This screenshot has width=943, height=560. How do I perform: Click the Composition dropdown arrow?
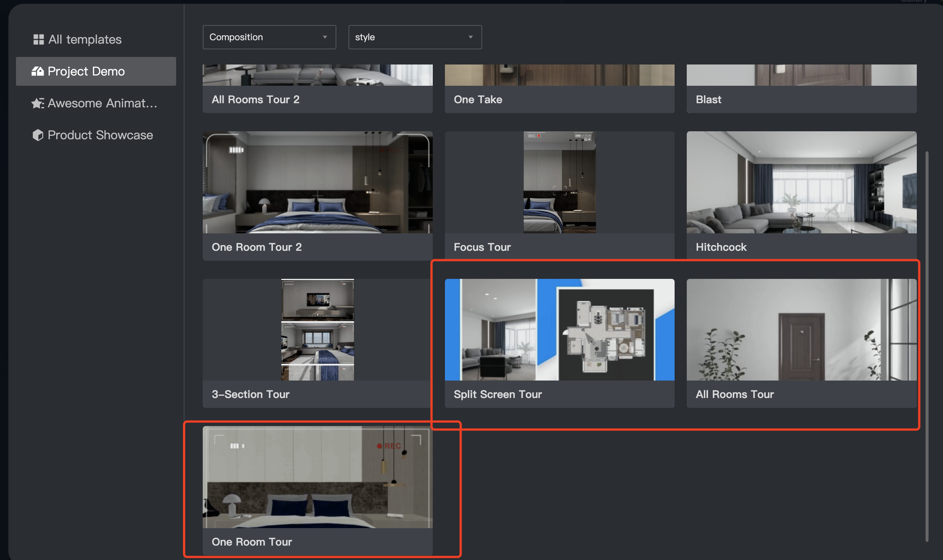tap(325, 37)
